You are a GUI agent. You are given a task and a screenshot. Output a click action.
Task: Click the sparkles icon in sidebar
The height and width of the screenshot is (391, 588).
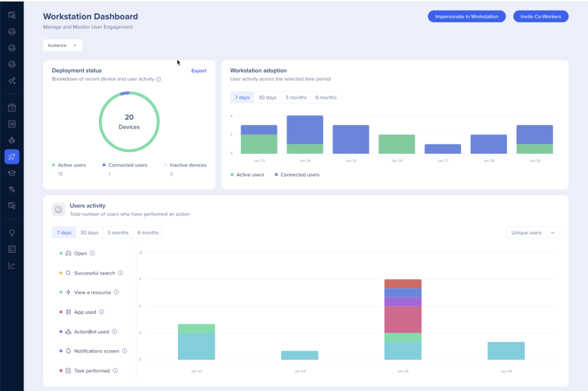(x=11, y=81)
